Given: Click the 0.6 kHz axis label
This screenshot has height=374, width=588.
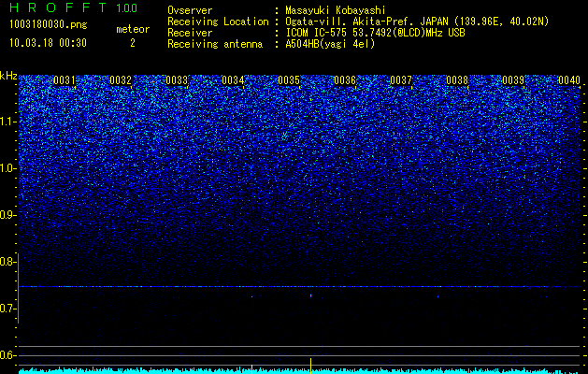Looking at the screenshot, I should point(7,355).
